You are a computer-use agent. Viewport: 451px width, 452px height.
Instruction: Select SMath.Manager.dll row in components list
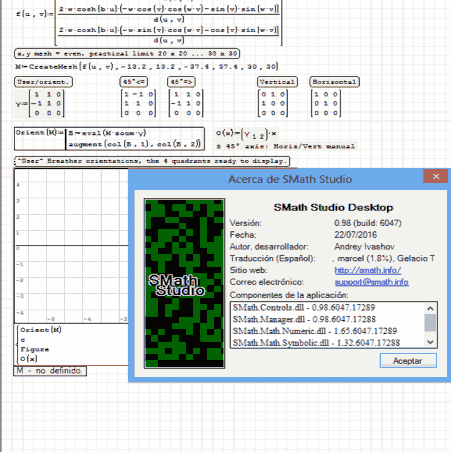(304, 319)
